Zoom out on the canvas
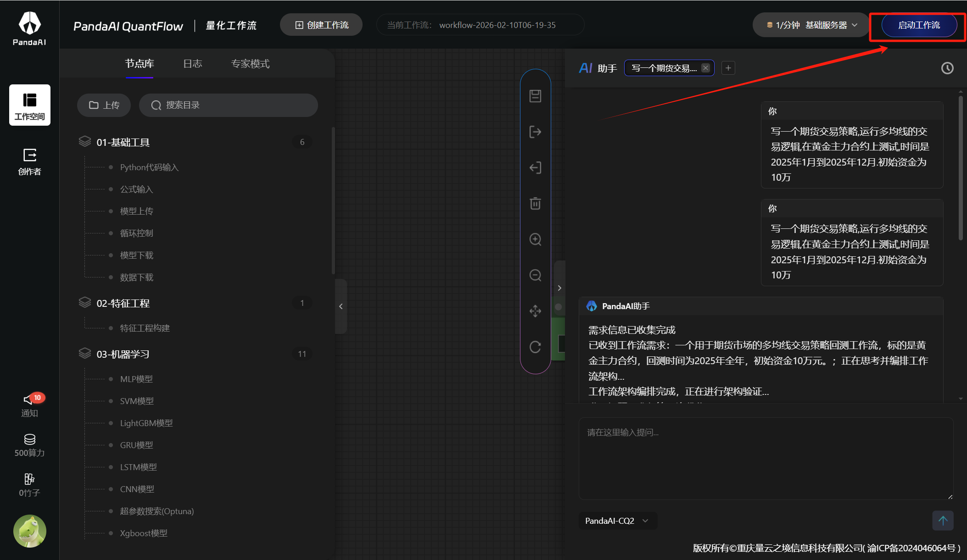The height and width of the screenshot is (560, 967). pyautogui.click(x=535, y=275)
